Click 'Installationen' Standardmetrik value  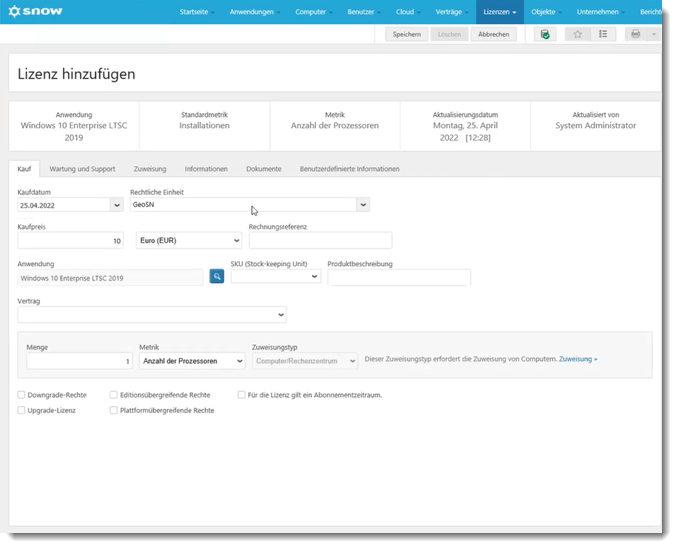click(204, 126)
